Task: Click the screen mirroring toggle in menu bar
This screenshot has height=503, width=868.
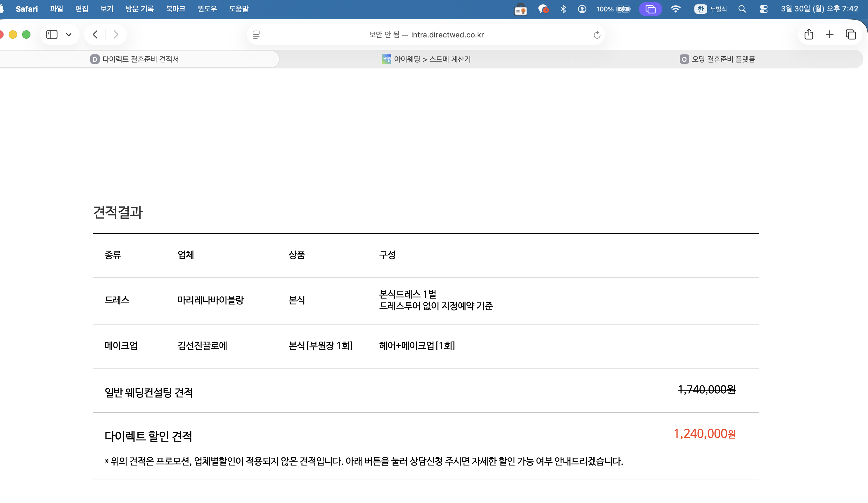Action: coord(650,9)
